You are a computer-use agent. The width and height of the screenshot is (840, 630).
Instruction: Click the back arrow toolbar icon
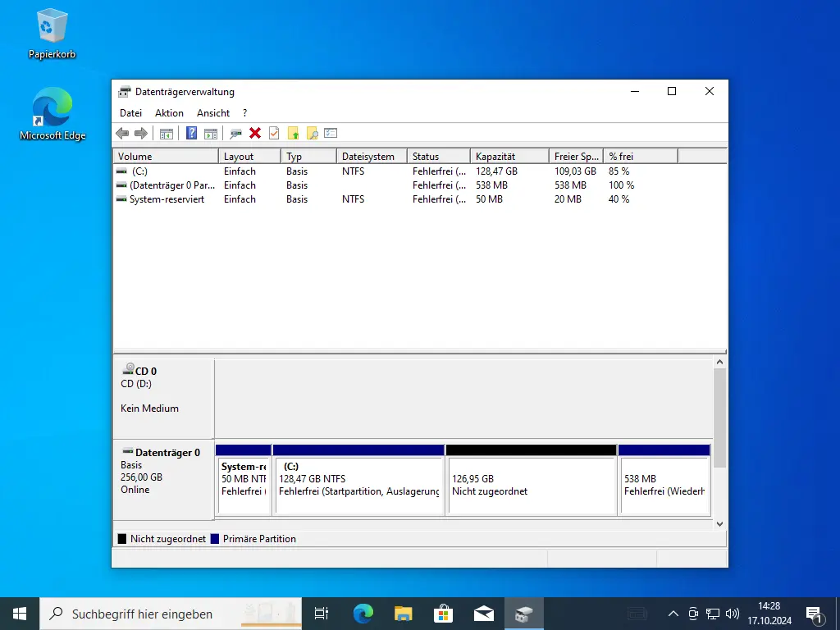coord(122,133)
